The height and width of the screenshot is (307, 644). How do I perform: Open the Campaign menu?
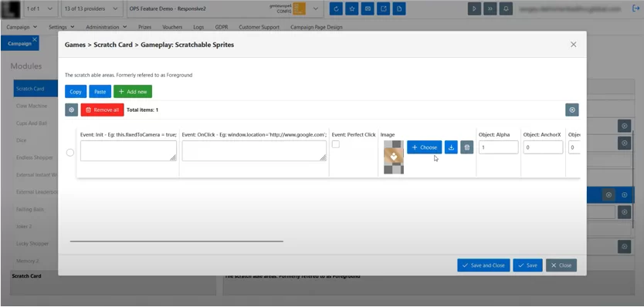[22, 27]
